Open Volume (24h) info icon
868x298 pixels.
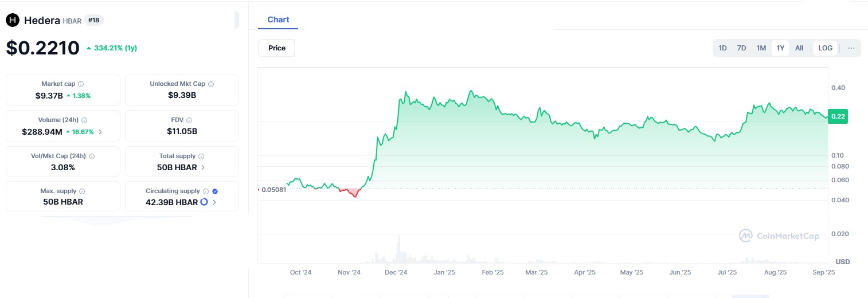84,120
